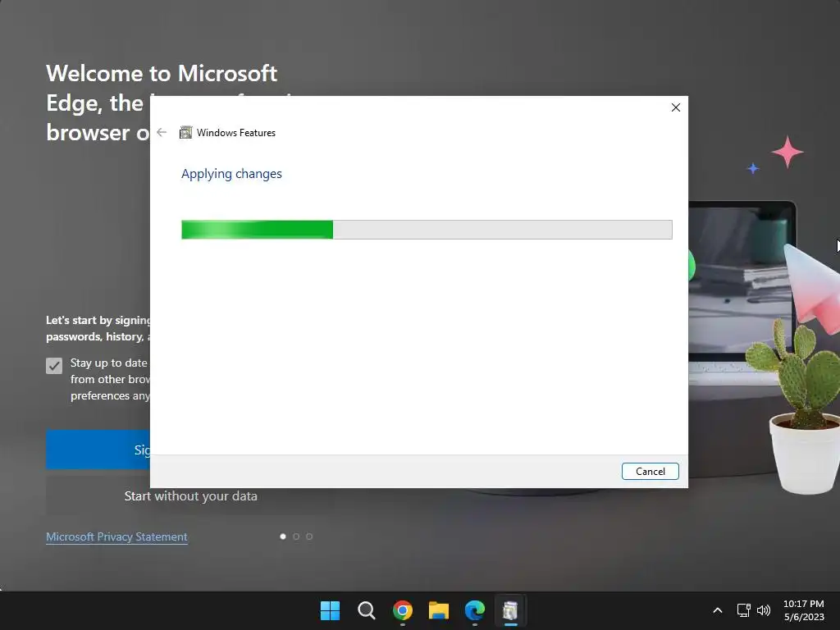
Task: Show hidden tray icons chevron
Action: 718,610
